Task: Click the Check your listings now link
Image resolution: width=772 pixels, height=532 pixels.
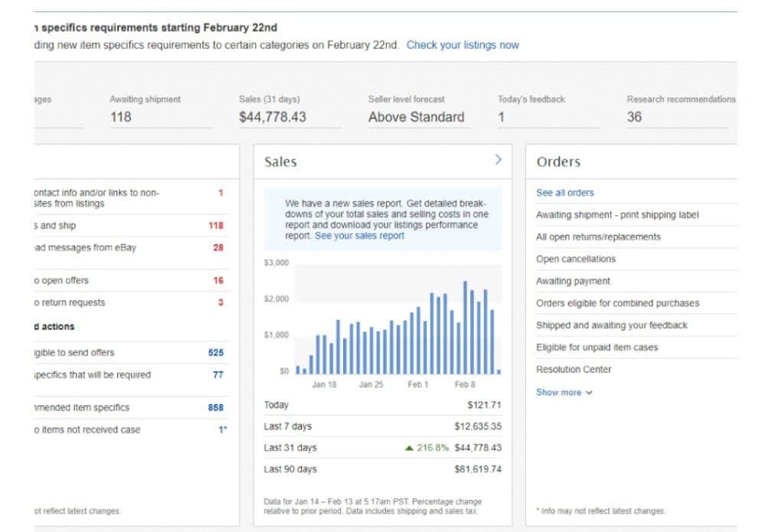Action: pyautogui.click(x=463, y=45)
